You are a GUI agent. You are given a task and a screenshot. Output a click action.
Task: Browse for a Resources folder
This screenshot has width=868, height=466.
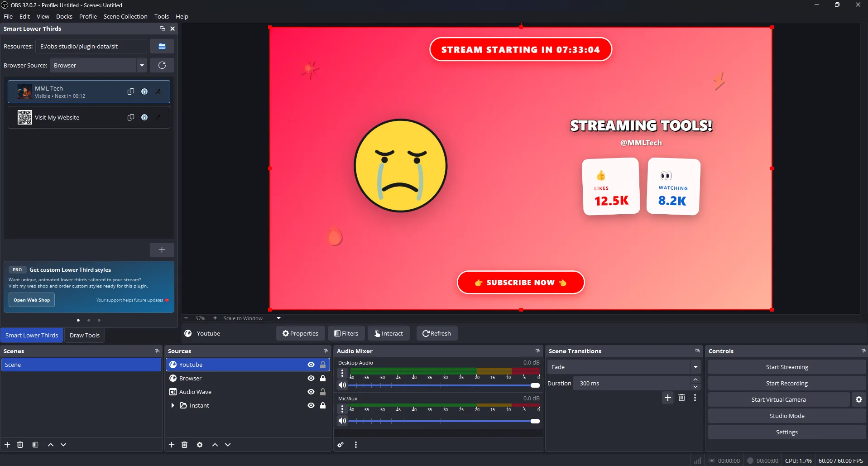click(162, 46)
